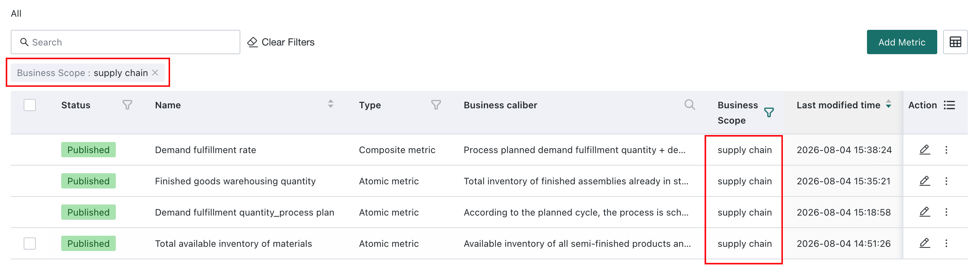
Task: Open column settings list icon in Action header
Action: (949, 105)
